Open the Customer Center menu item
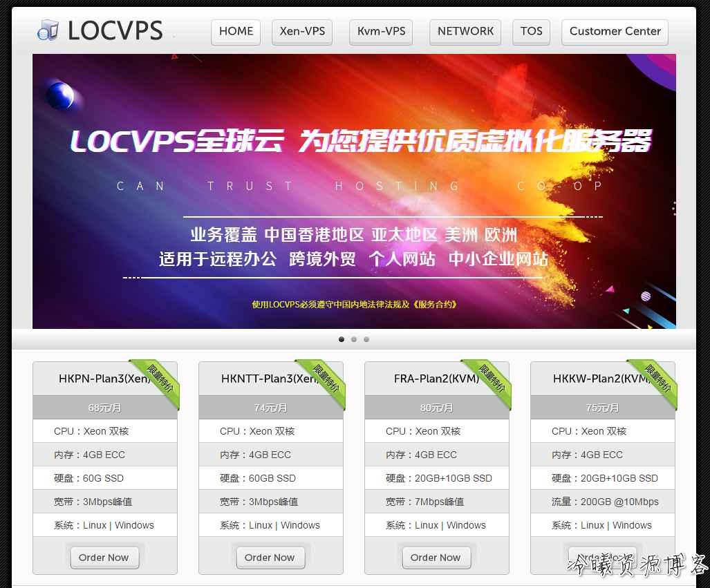 pyautogui.click(x=615, y=32)
